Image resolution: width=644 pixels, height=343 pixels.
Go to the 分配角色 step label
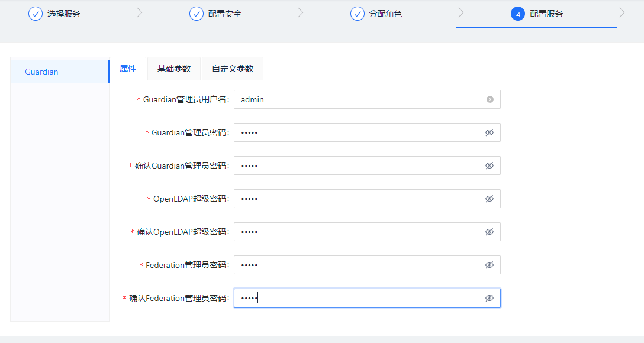385,14
